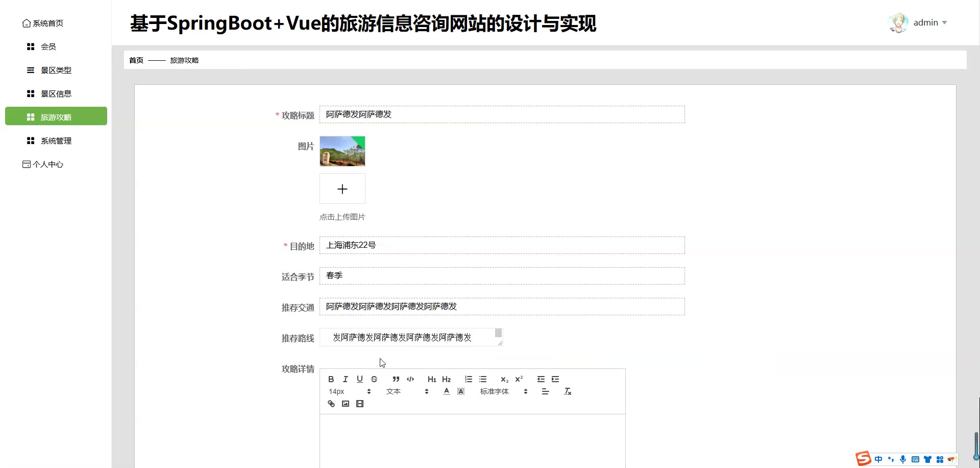Pick a font color with the A color icon
This screenshot has width=980, height=468.
446,391
